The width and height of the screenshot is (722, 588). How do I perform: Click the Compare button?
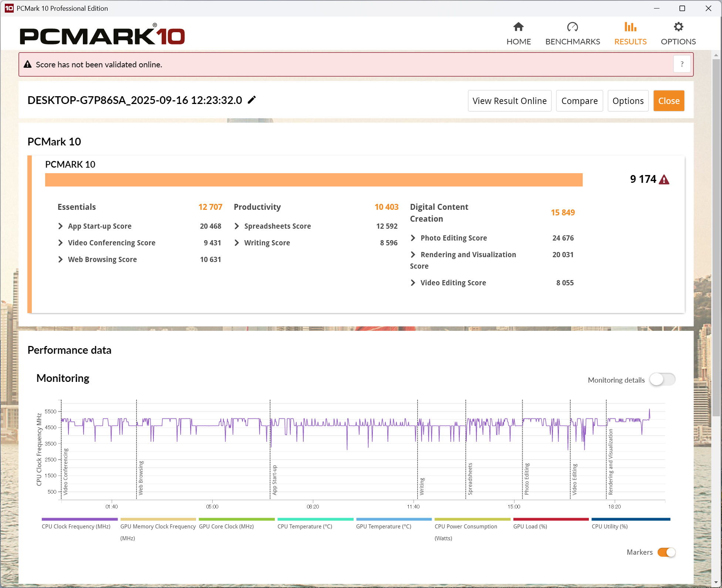click(579, 101)
